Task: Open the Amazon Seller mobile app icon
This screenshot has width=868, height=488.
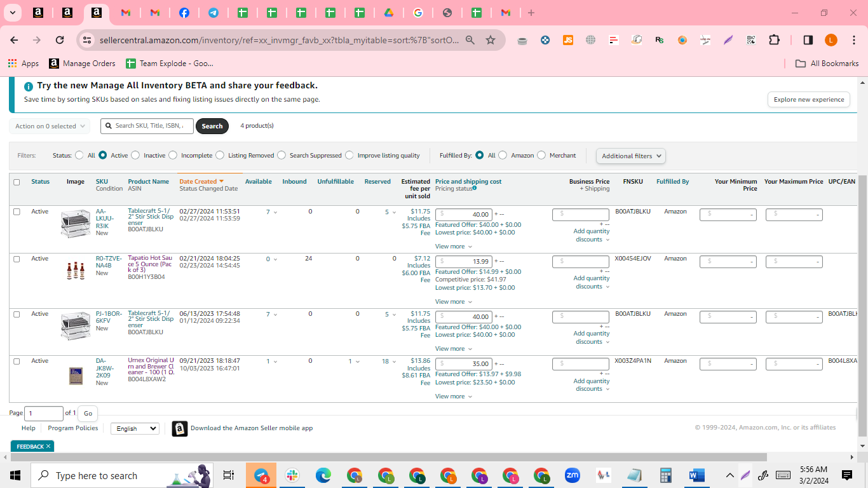Action: coord(180,429)
